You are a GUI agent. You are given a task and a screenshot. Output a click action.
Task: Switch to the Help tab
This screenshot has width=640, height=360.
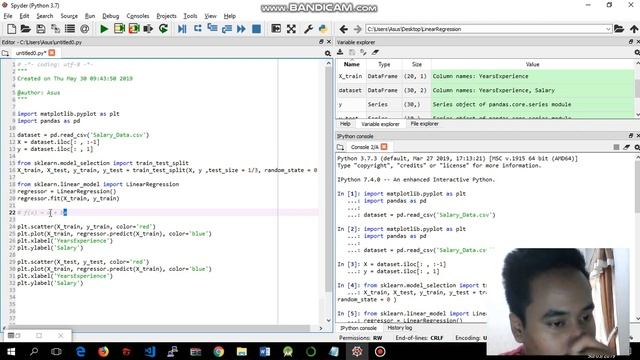coord(345,124)
